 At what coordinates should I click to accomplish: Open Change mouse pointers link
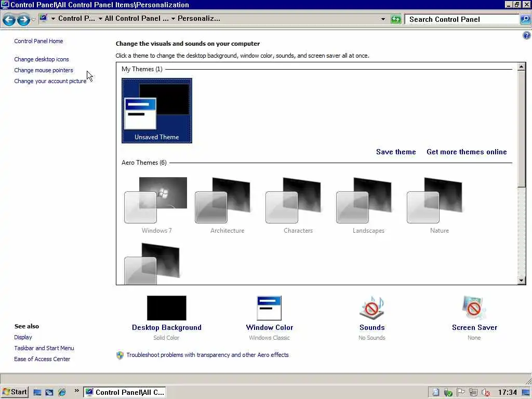(44, 70)
